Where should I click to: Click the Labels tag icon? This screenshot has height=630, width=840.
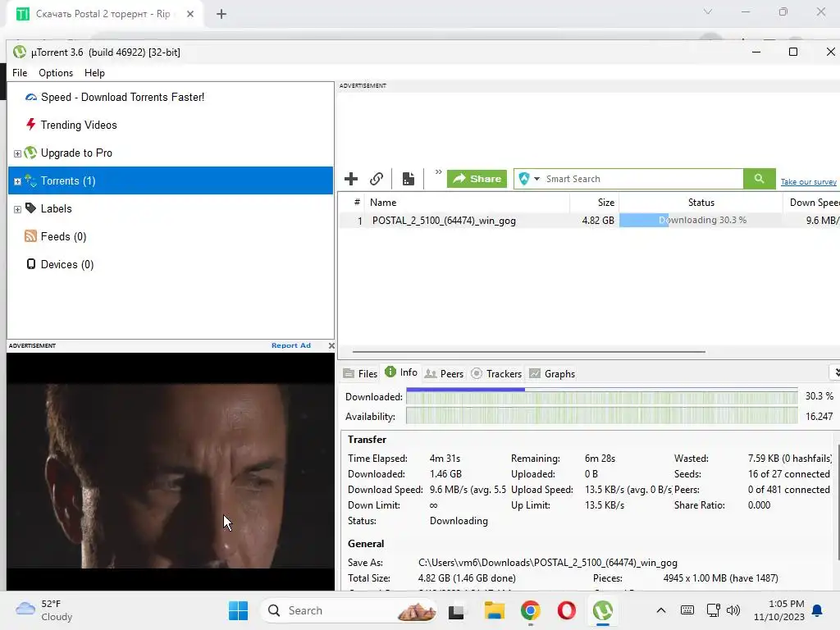tap(30, 208)
